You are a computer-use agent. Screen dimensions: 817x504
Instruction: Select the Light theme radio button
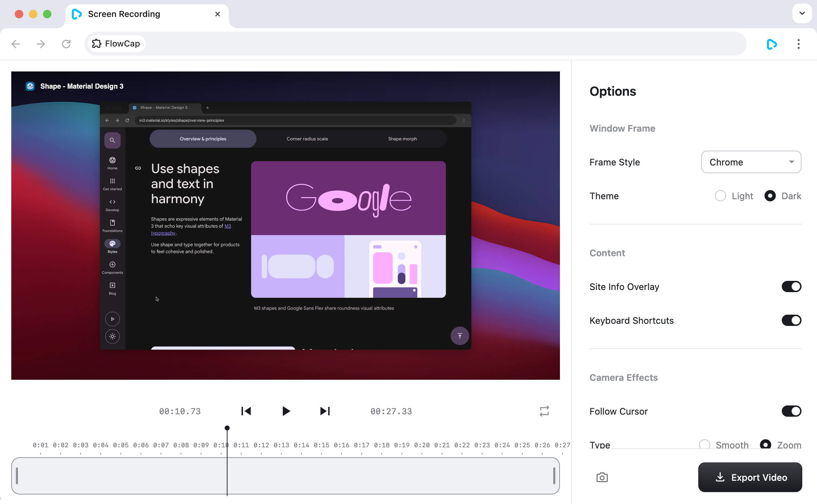[720, 196]
